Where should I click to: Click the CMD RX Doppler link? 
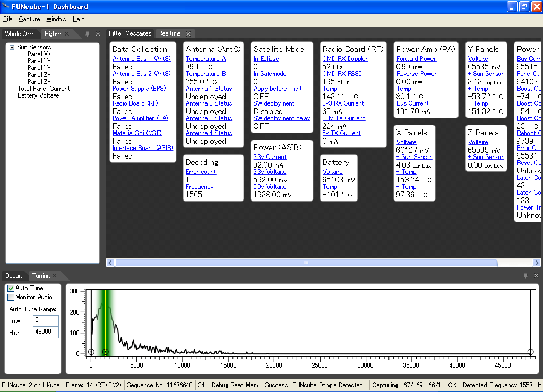(345, 59)
